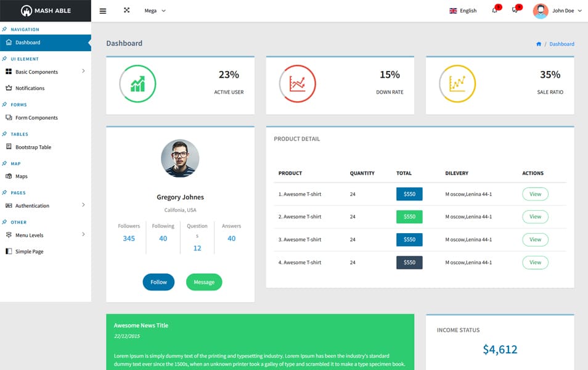
Task: Open the messages chat icon
Action: [515, 11]
